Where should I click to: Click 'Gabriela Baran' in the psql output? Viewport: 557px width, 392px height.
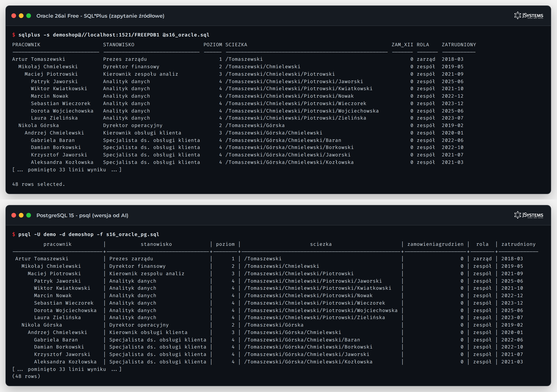56,340
